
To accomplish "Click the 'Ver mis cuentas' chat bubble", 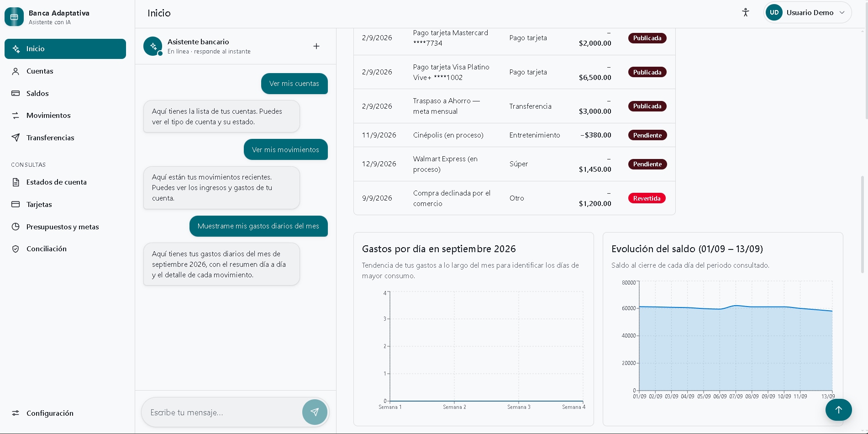I will pos(295,84).
